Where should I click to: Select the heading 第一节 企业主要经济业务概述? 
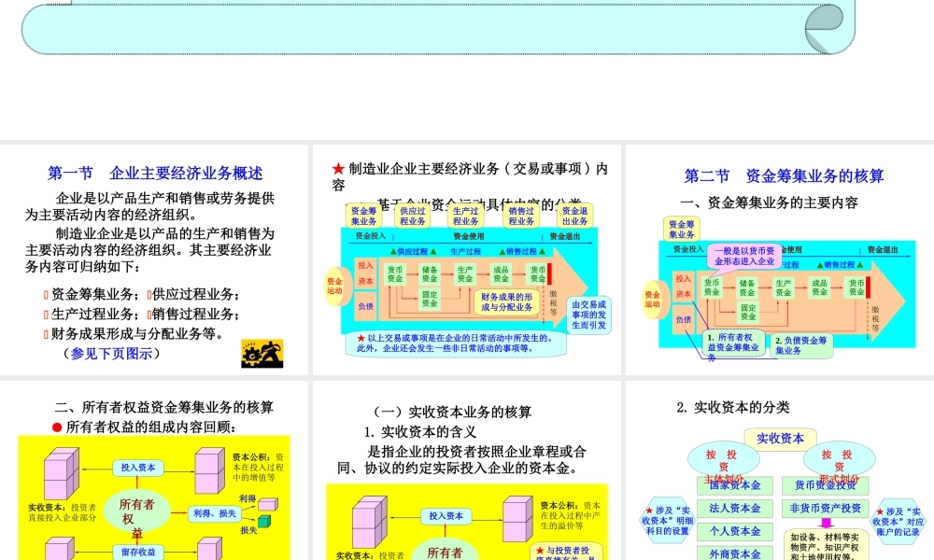click(156, 172)
